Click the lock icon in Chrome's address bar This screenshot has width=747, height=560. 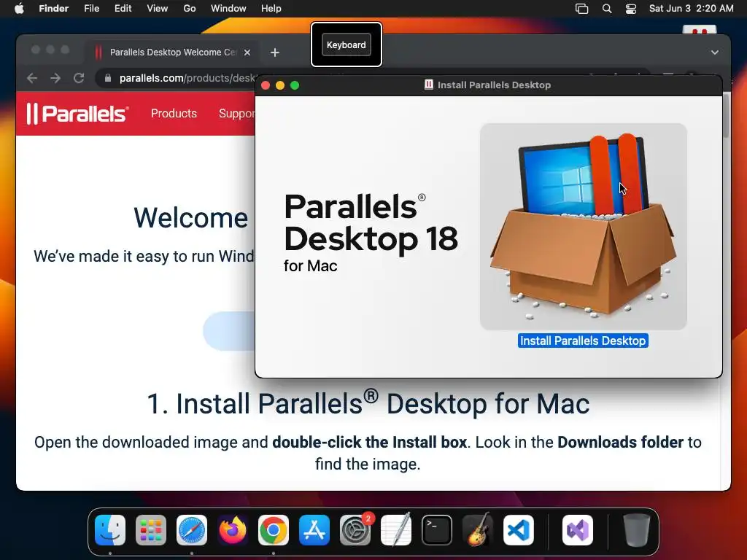click(108, 78)
